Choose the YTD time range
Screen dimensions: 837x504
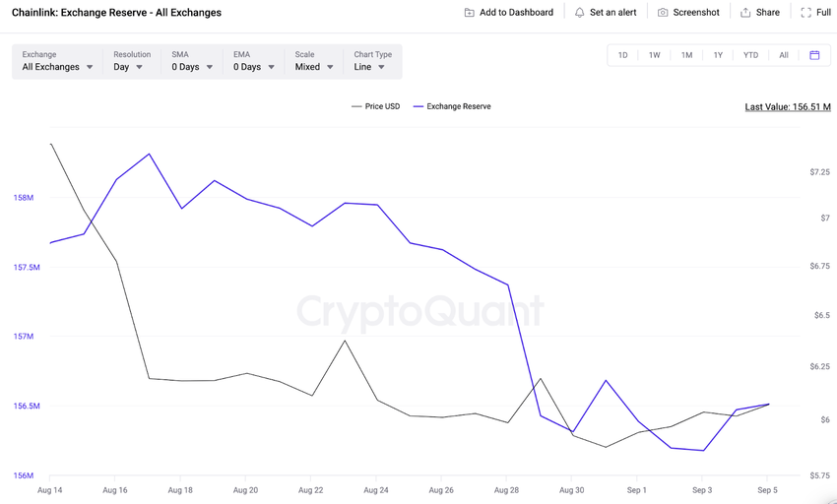[x=750, y=55]
